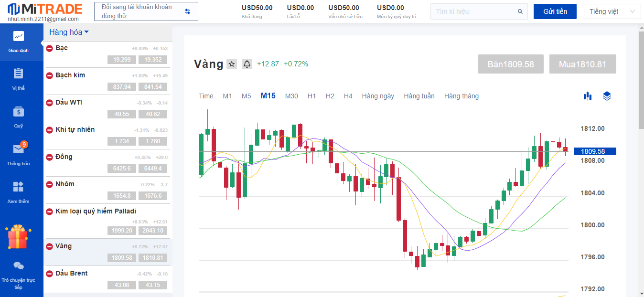Switch to the Hàng tuần timeframe
The image size is (644, 297).
419,96
